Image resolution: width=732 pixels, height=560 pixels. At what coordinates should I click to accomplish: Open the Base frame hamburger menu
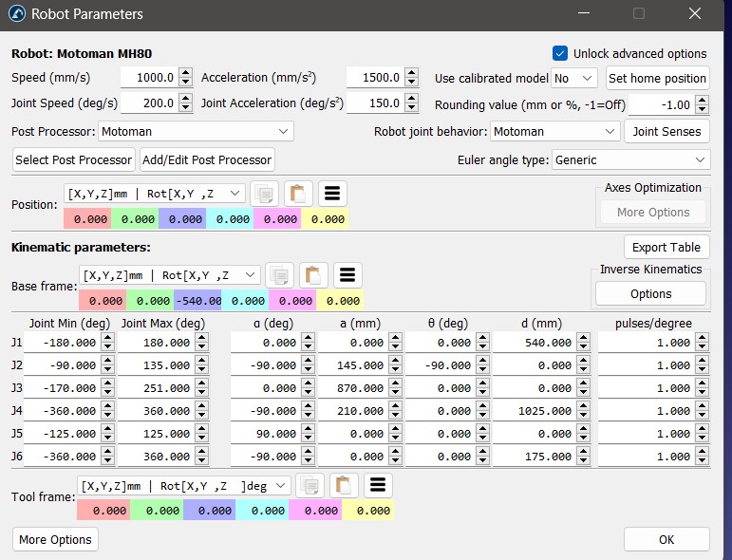click(347, 275)
